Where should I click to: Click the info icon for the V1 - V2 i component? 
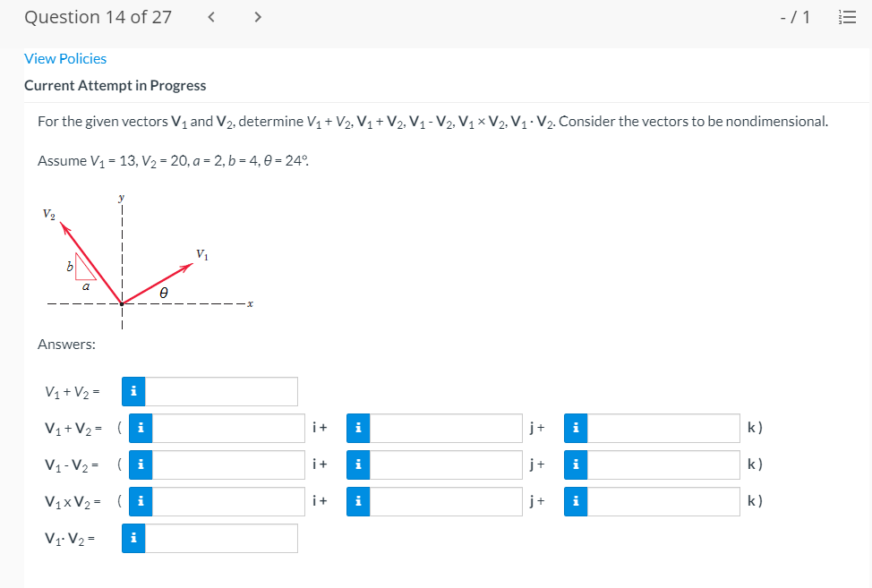tap(141, 464)
